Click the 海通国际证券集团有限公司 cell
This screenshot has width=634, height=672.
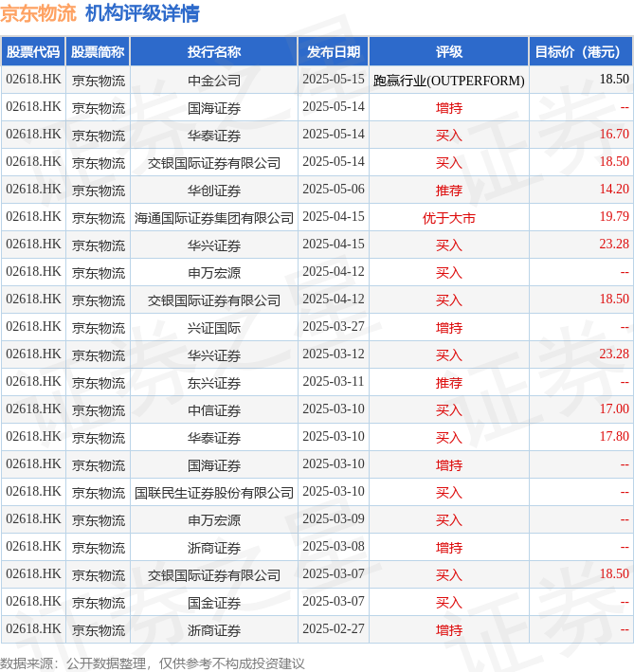pyautogui.click(x=214, y=218)
